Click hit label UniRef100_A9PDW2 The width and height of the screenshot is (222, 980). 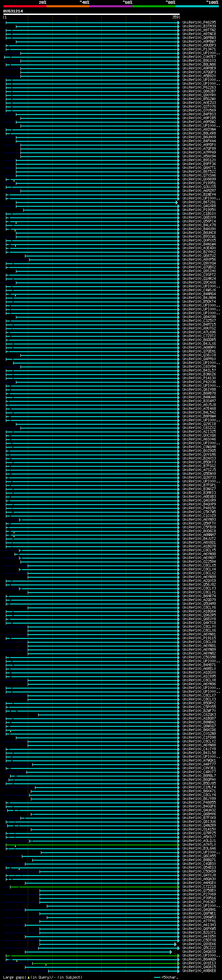click(x=199, y=122)
